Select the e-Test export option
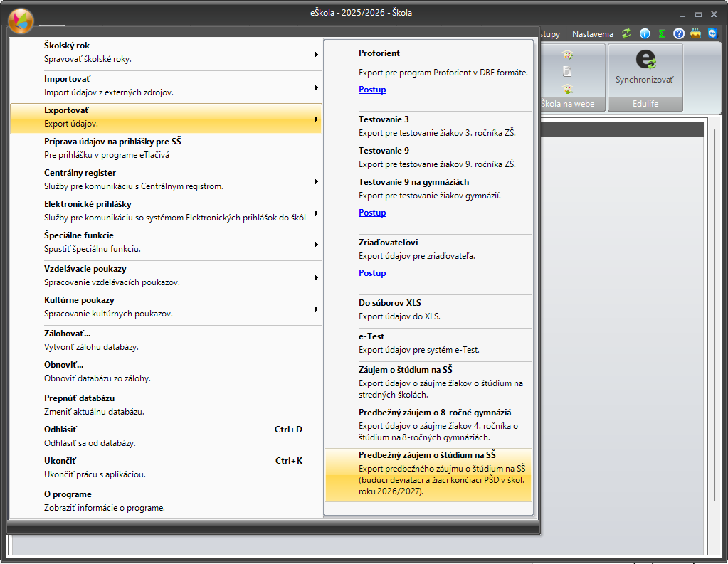The image size is (728, 564). click(428, 343)
